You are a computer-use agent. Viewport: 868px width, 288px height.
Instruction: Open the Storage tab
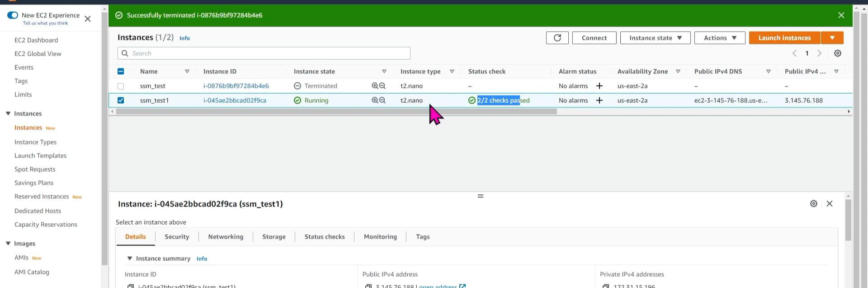click(274, 237)
